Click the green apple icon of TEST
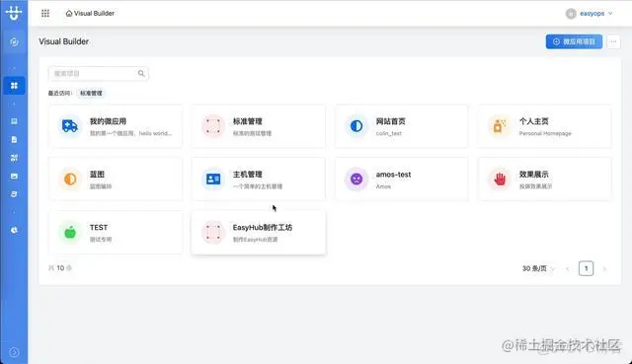Image resolution: width=632 pixels, height=364 pixels. pos(70,232)
